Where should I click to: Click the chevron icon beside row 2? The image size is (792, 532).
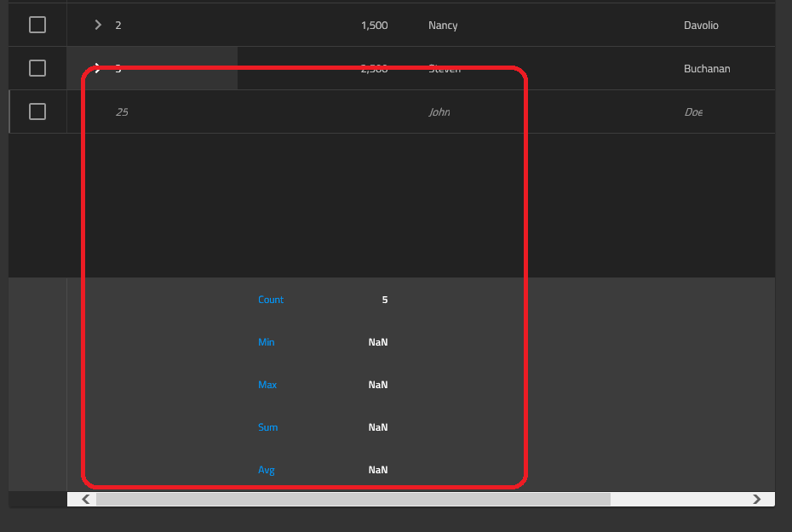coord(97,25)
